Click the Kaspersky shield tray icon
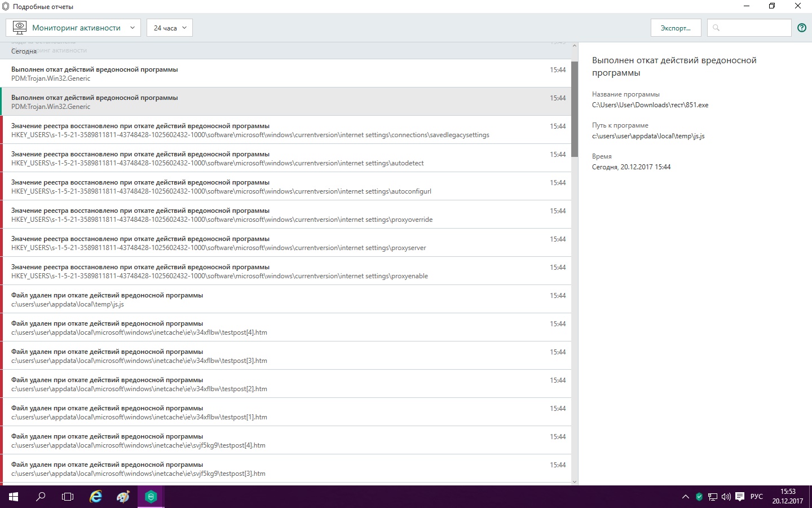 tap(699, 497)
